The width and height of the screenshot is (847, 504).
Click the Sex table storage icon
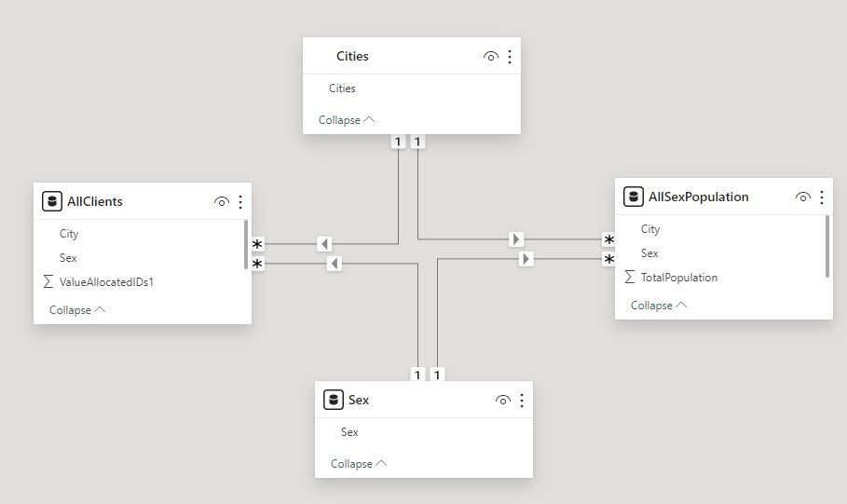(x=334, y=400)
